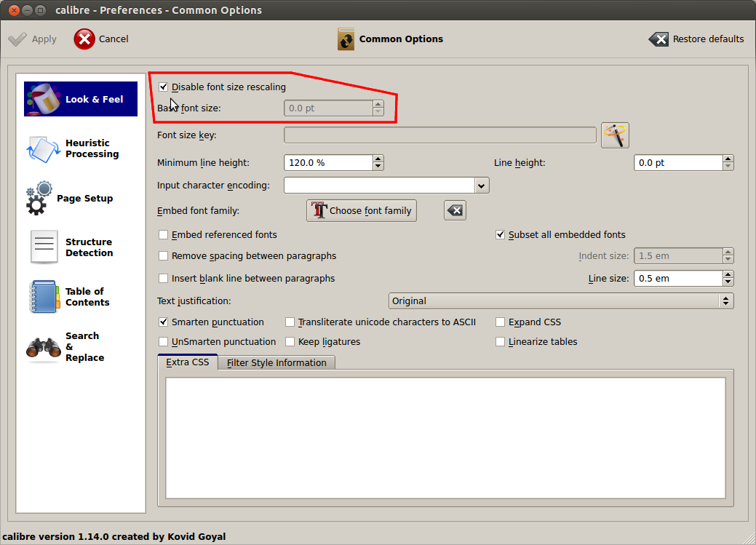Select the Look & Feel section
Image resolution: width=756 pixels, height=545 pixels.
click(x=81, y=99)
